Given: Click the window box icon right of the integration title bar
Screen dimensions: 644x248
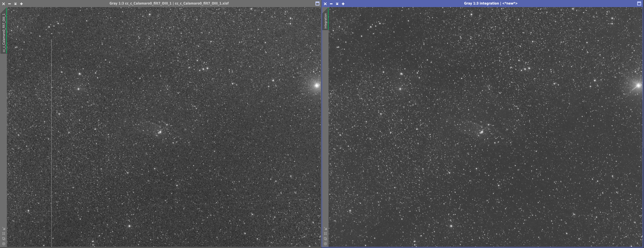Looking at the screenshot, I should click(x=639, y=3).
